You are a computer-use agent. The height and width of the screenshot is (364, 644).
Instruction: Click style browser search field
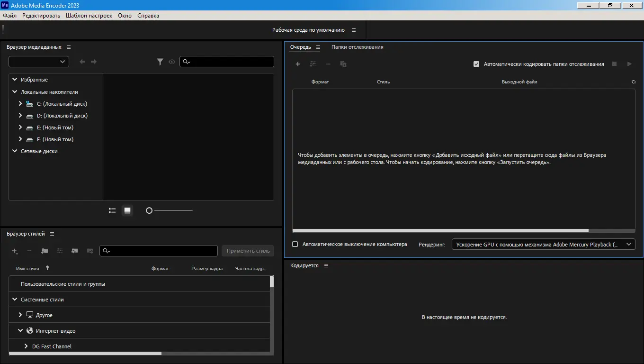[x=159, y=251]
